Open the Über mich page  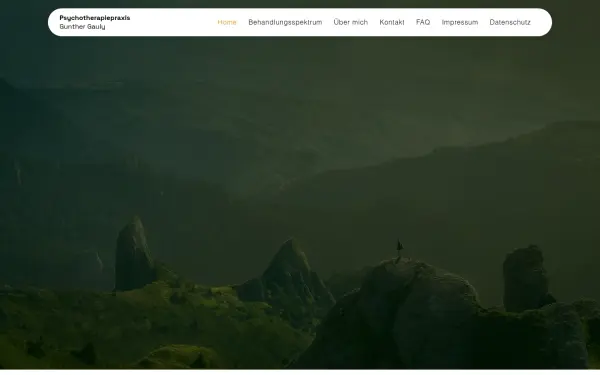point(351,22)
